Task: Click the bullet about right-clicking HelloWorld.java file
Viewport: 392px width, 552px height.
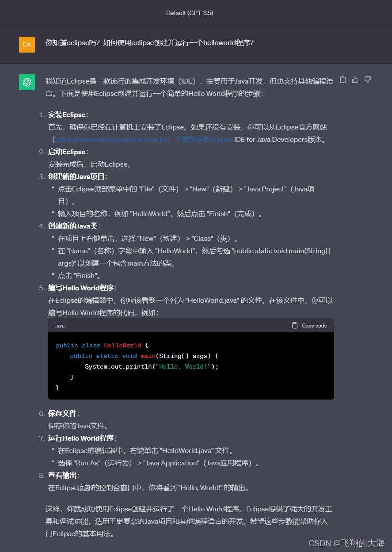Action: click(x=145, y=451)
